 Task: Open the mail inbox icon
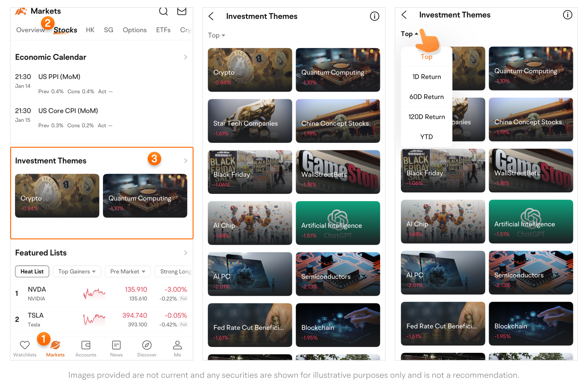pyautogui.click(x=182, y=11)
